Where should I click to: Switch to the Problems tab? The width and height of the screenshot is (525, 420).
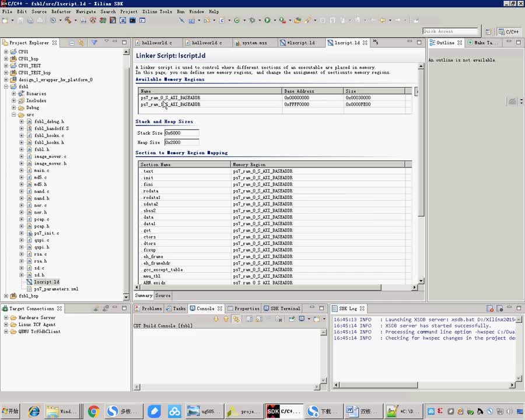click(149, 309)
